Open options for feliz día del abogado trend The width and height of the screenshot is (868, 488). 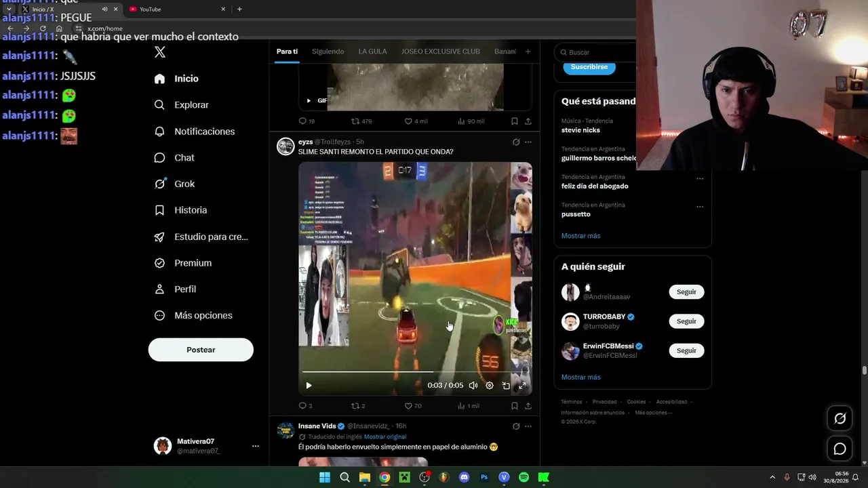(700, 179)
